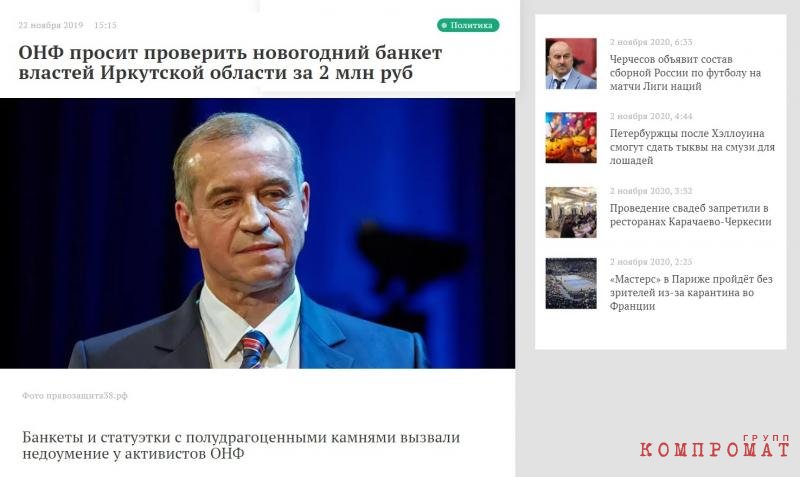Viewport: 800px width, 477px height.
Task: Click the Компромат Групп logo
Action: coord(714,445)
